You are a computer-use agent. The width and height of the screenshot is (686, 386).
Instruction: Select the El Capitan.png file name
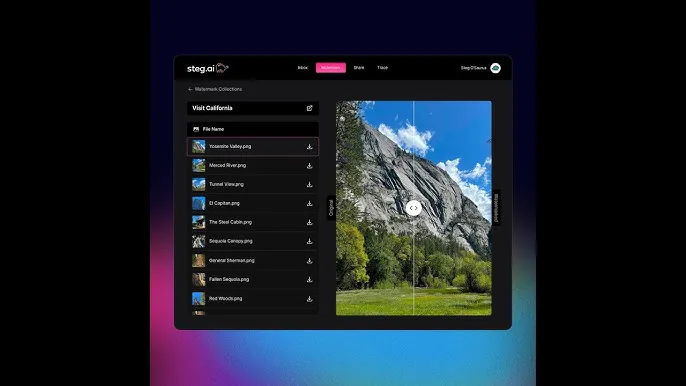(224, 203)
